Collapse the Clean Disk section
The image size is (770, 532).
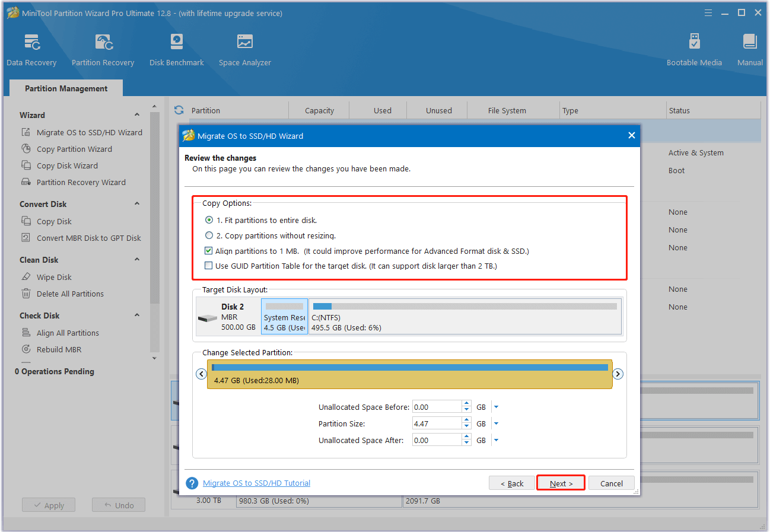[137, 260]
